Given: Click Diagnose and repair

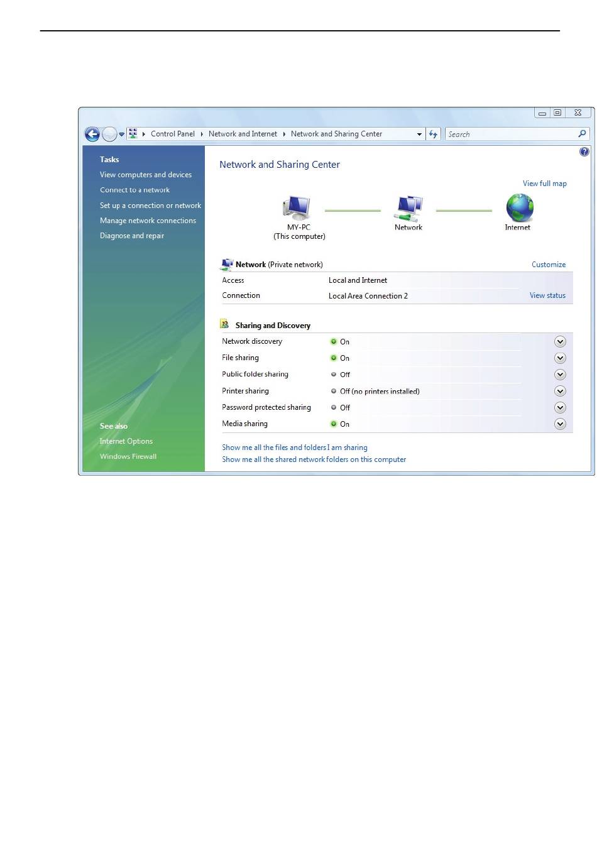Looking at the screenshot, I should pos(132,236).
